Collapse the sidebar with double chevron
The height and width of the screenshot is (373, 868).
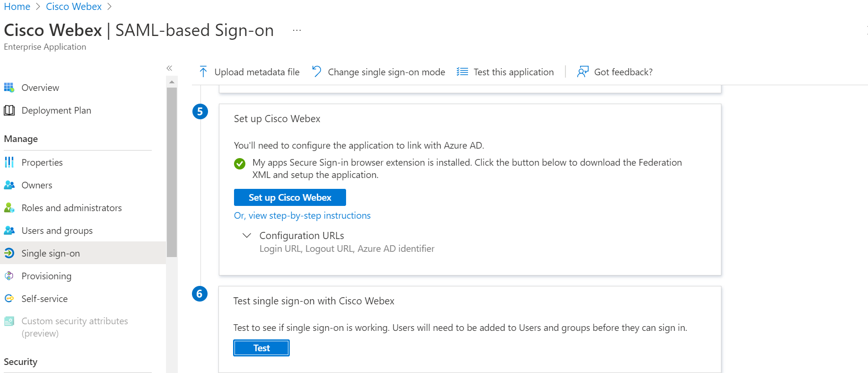(x=169, y=68)
